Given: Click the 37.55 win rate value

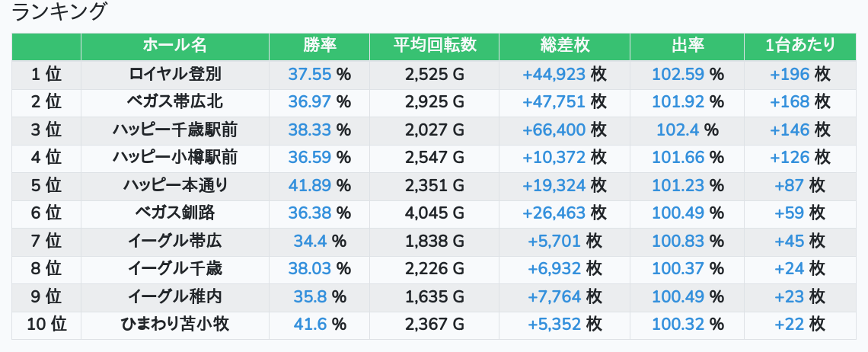Looking at the screenshot, I should pyautogui.click(x=310, y=74).
